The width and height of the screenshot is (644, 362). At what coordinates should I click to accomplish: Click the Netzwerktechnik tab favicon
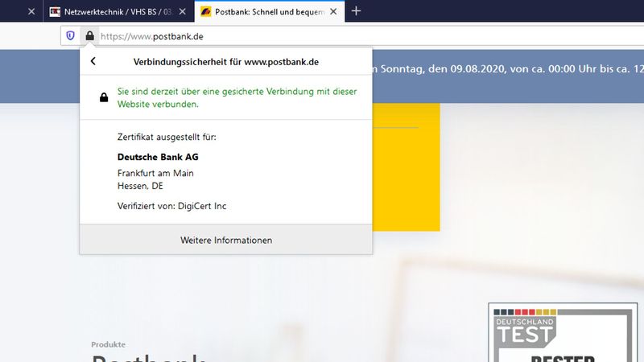tap(55, 11)
